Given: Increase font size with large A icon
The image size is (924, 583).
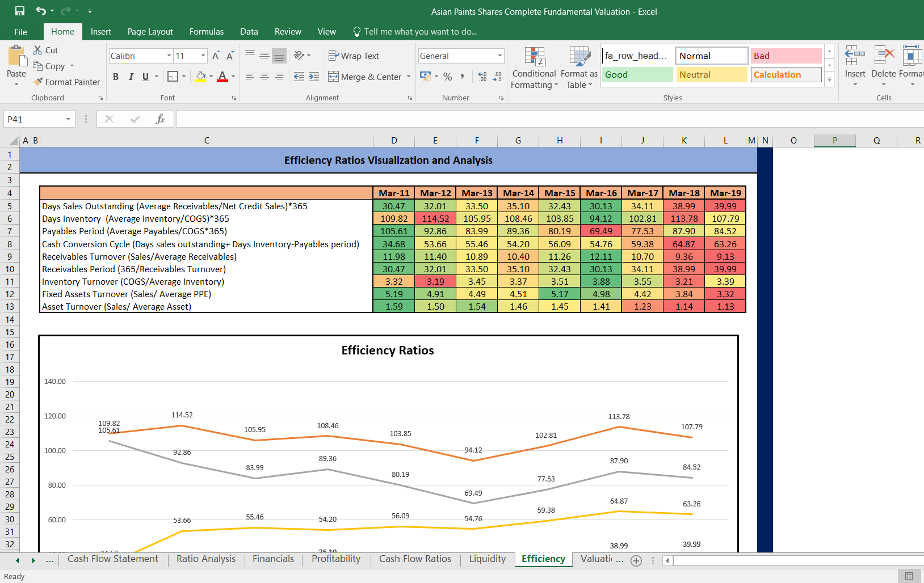Looking at the screenshot, I should [216, 56].
